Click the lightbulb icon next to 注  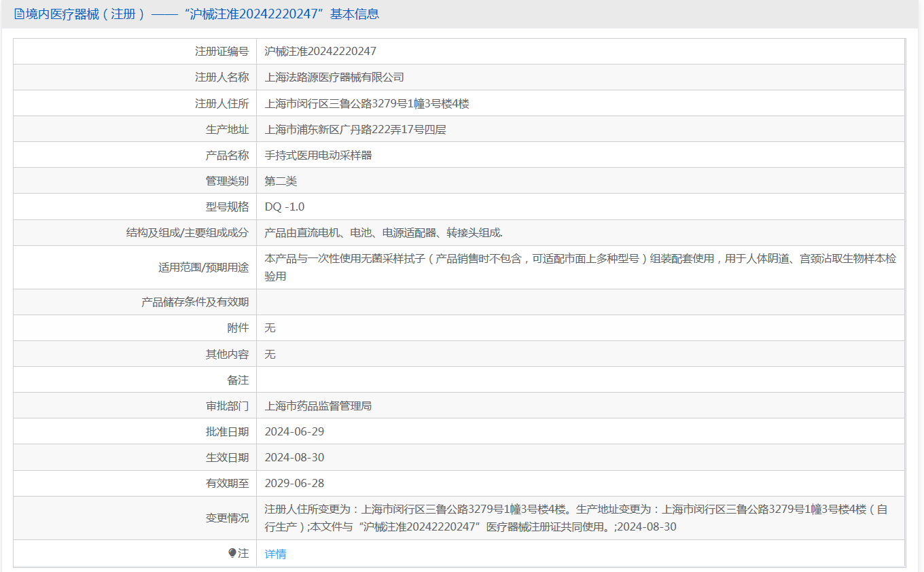[232, 554]
